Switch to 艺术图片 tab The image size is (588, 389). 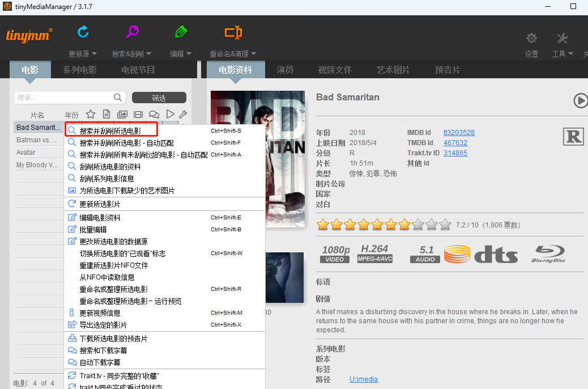click(x=393, y=69)
